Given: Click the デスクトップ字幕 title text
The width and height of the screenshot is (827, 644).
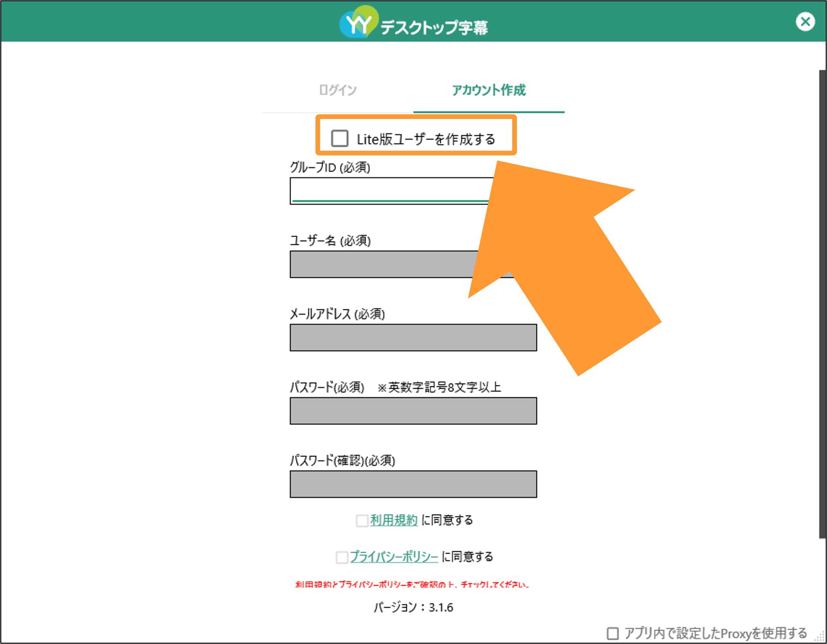Looking at the screenshot, I should [434, 27].
